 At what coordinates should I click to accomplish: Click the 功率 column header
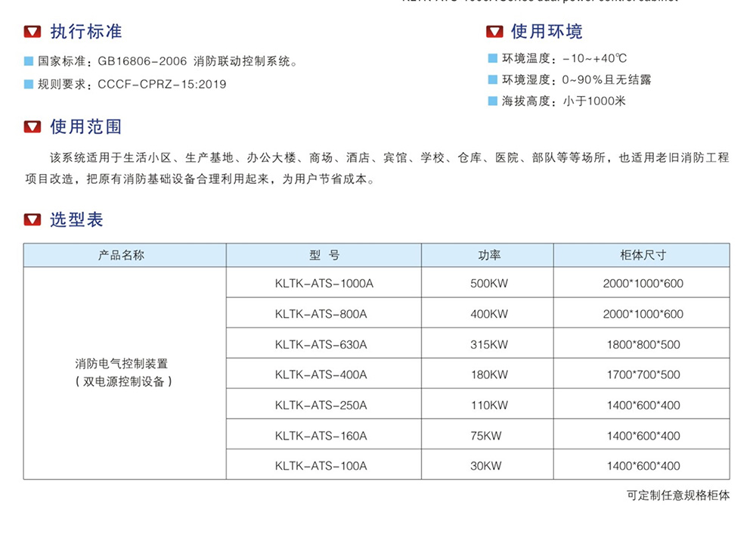[x=488, y=256]
